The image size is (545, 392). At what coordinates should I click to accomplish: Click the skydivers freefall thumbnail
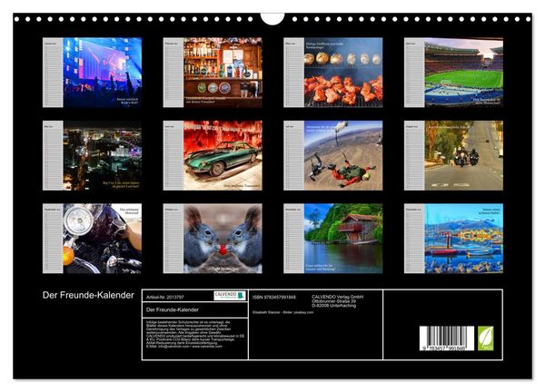pos(333,155)
